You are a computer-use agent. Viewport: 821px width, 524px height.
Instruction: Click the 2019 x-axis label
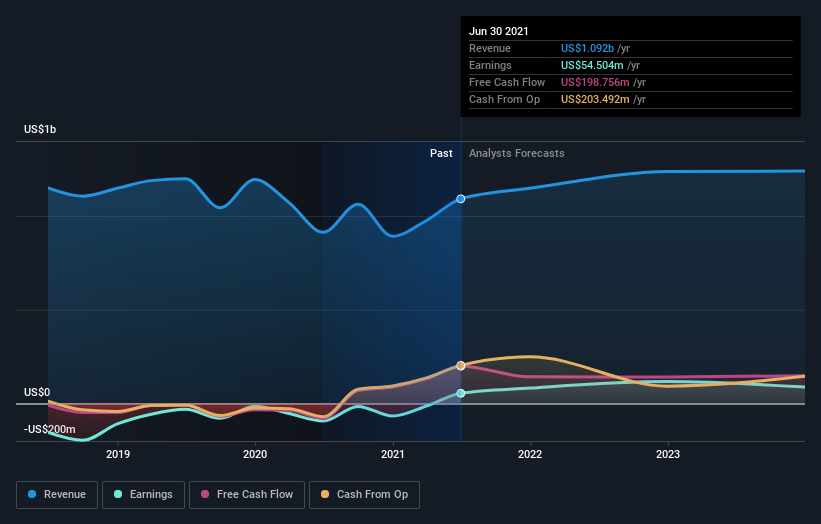click(x=118, y=454)
